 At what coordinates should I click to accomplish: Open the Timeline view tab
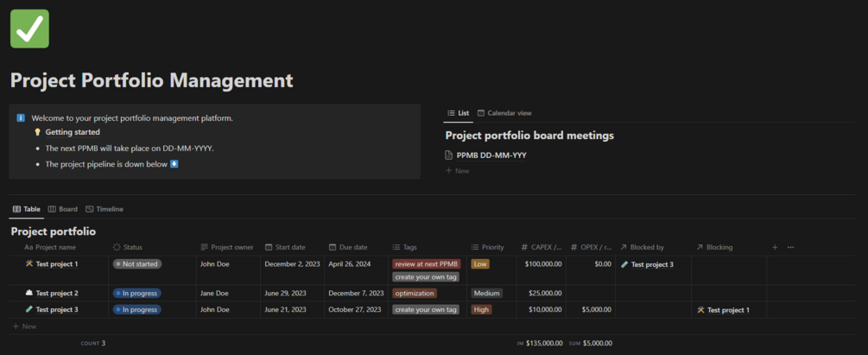click(x=105, y=209)
